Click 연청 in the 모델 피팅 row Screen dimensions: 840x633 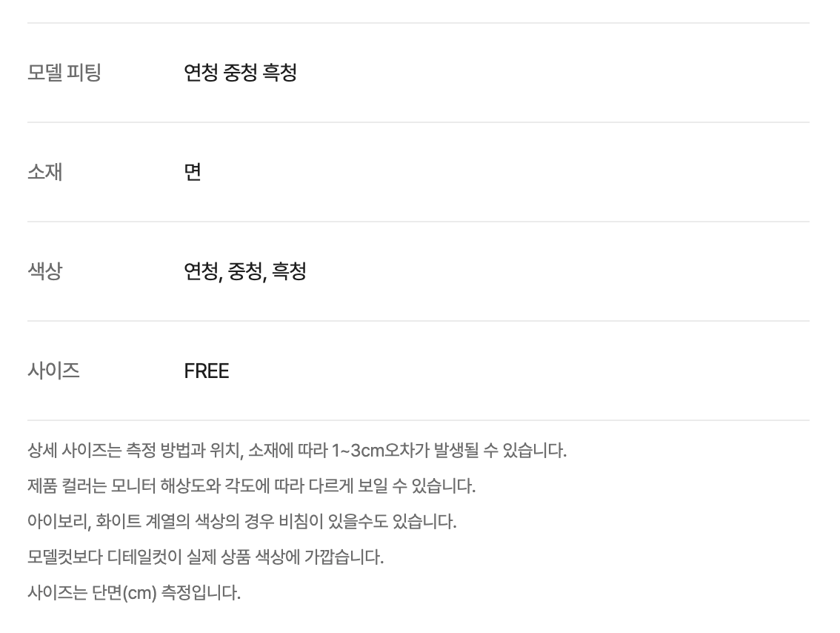(201, 73)
